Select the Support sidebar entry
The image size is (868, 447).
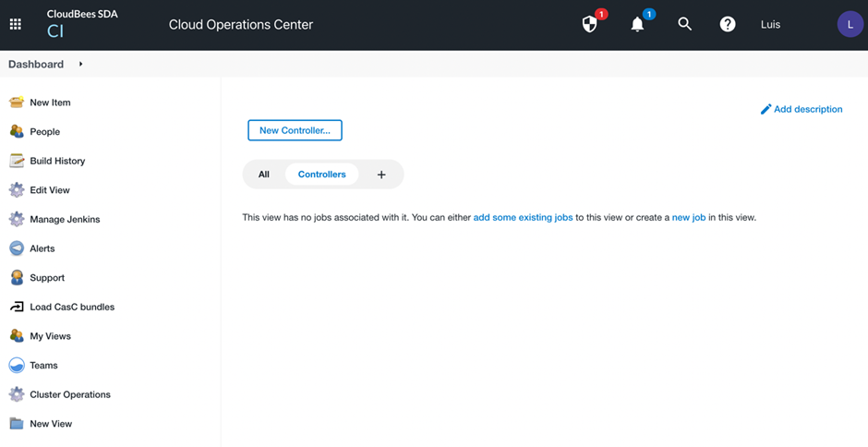[x=47, y=277]
